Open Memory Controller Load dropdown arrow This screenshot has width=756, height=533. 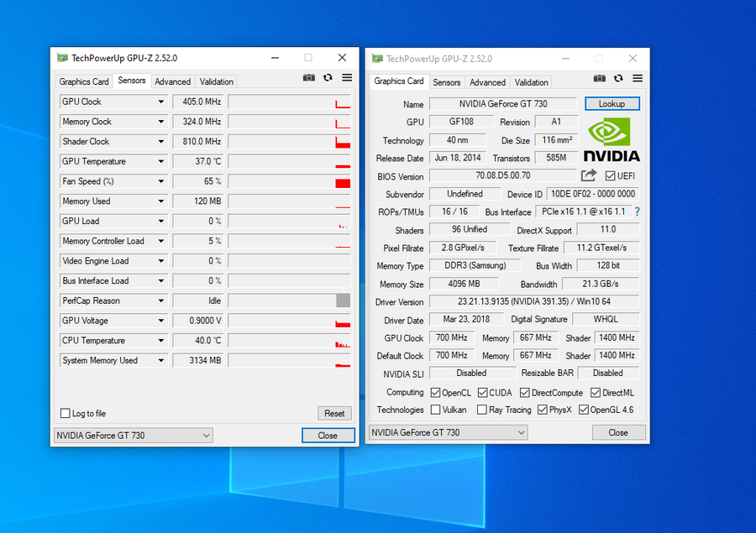coord(161,241)
